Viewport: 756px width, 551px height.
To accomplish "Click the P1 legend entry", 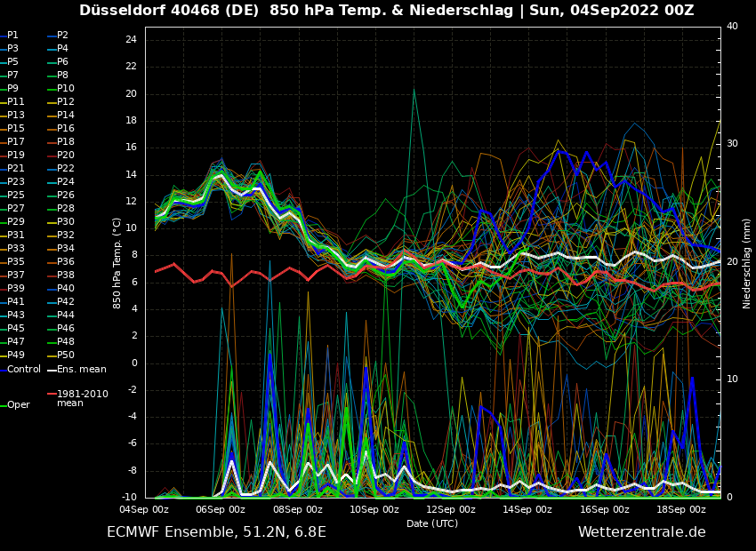I will pos(12,36).
